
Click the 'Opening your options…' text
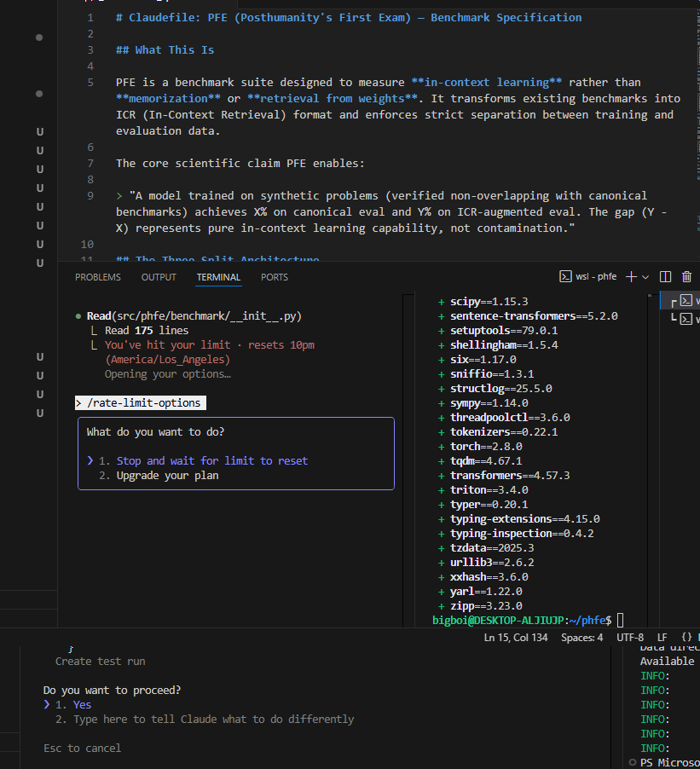click(x=167, y=374)
